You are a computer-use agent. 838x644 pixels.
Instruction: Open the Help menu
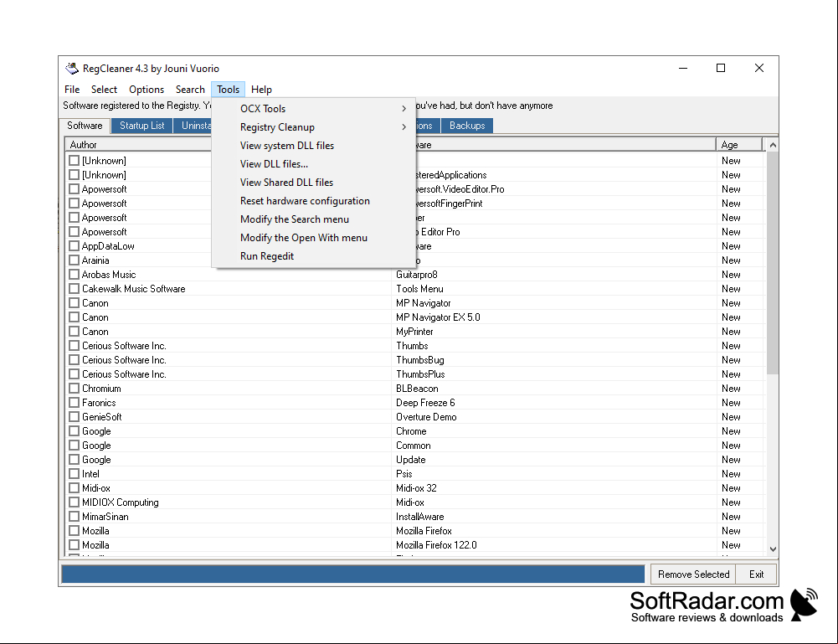[261, 90]
